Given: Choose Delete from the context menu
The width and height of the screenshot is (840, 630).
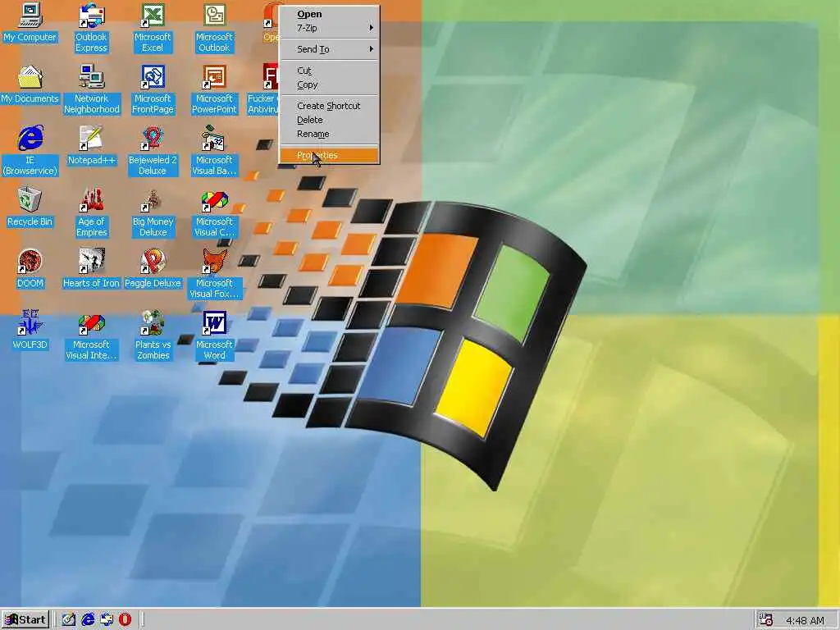Looking at the screenshot, I should pos(330,120).
